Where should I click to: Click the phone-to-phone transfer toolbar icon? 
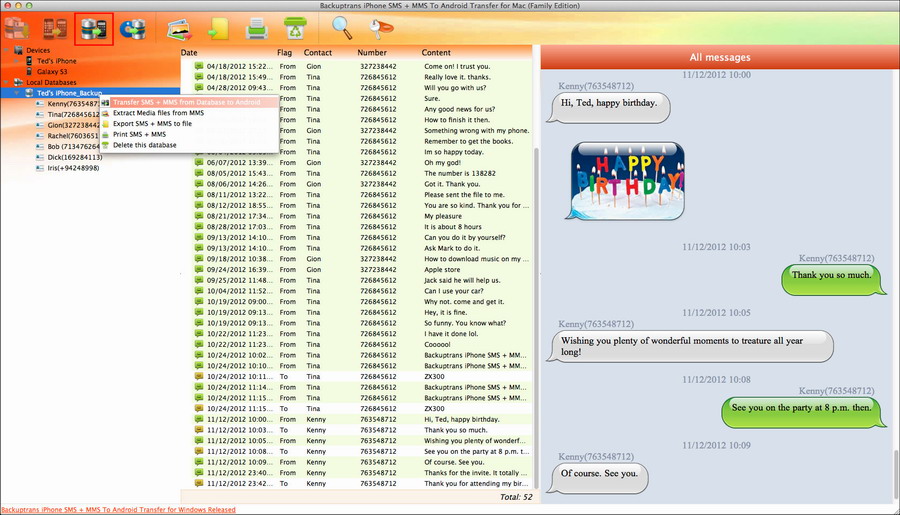click(55, 28)
